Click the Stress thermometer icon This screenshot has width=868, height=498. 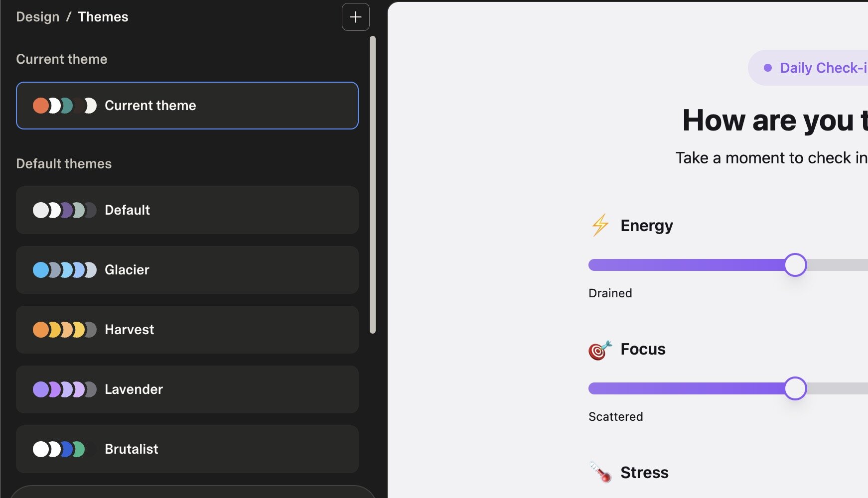(x=600, y=472)
